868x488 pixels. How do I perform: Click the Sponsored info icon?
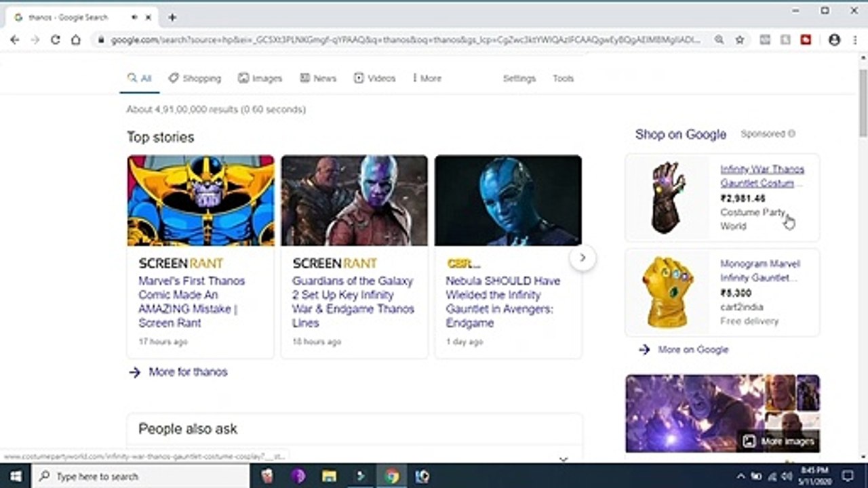point(791,134)
